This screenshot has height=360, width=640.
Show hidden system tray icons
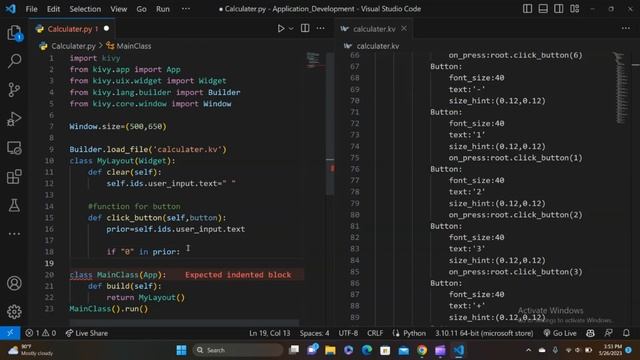point(529,350)
